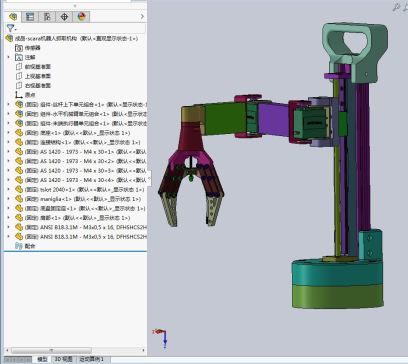Click the tree panel scrollbar right arrow
Screen dimensions: 408x364
[x=143, y=350]
